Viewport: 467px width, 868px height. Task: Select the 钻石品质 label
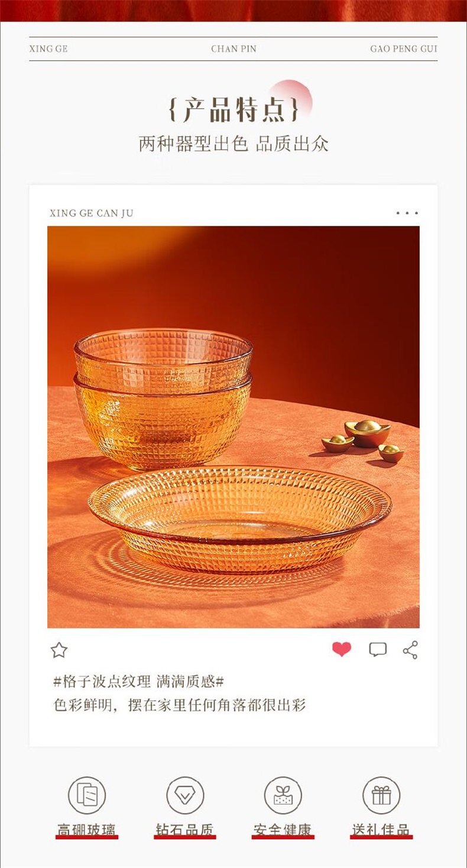point(185,830)
